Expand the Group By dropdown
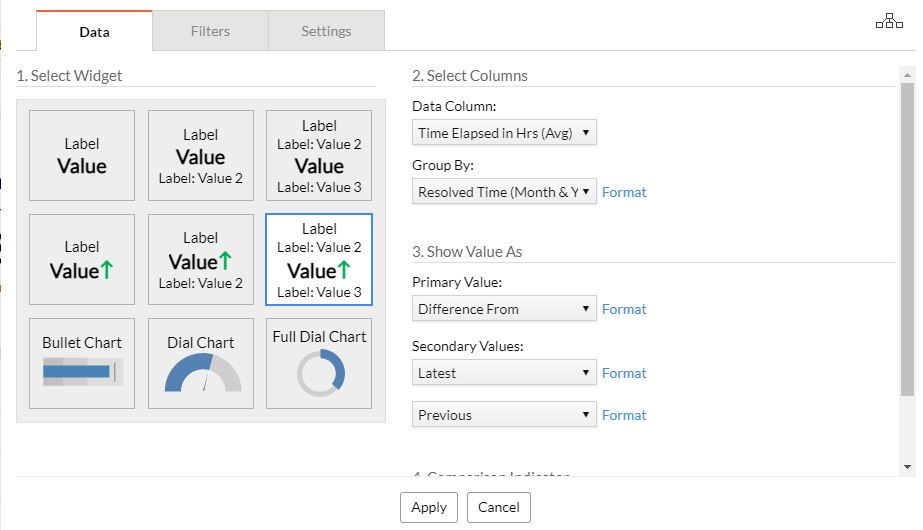Viewport: 923px width, 530px height. point(504,192)
